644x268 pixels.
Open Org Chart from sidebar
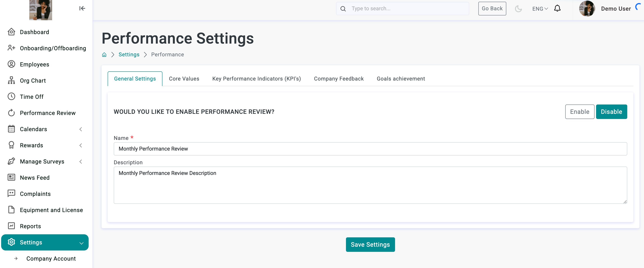[33, 81]
